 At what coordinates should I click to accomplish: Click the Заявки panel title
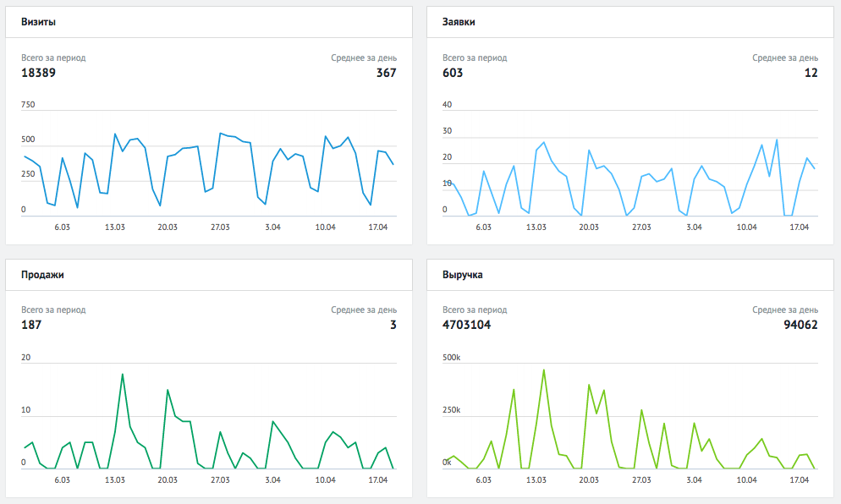(x=459, y=22)
